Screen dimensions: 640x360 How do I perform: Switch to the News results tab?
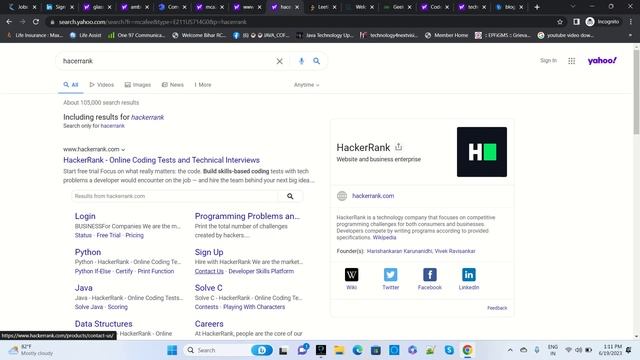point(173,85)
